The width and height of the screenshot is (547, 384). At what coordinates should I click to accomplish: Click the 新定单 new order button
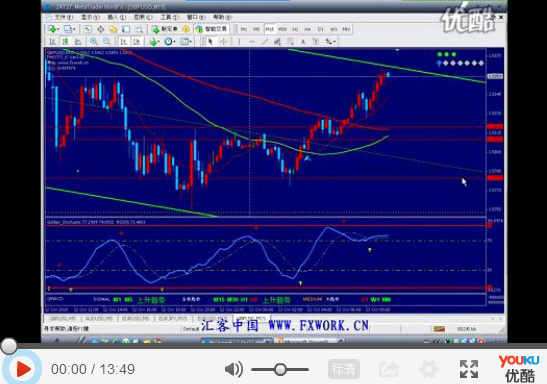click(x=165, y=29)
